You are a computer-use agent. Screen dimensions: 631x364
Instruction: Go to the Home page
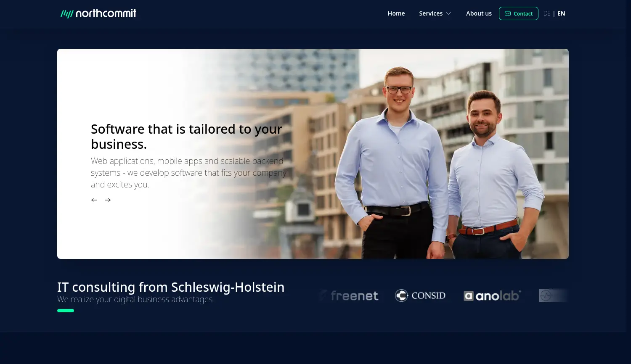[x=396, y=13]
